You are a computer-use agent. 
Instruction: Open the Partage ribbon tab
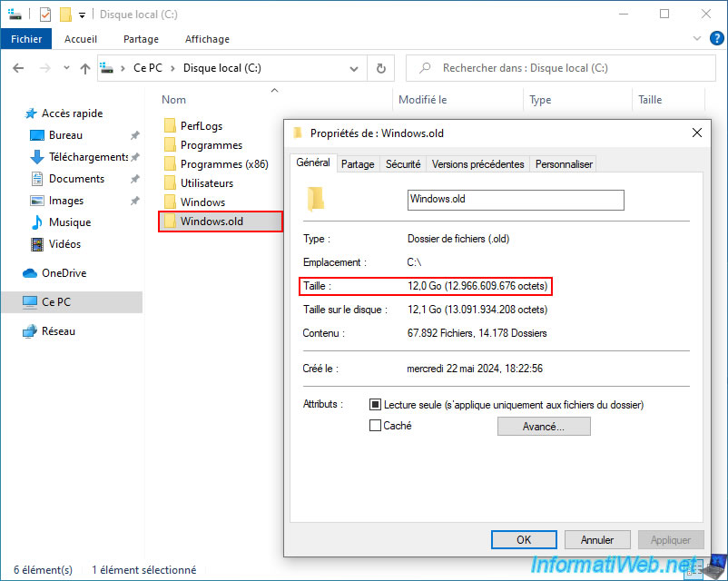pyautogui.click(x=141, y=39)
